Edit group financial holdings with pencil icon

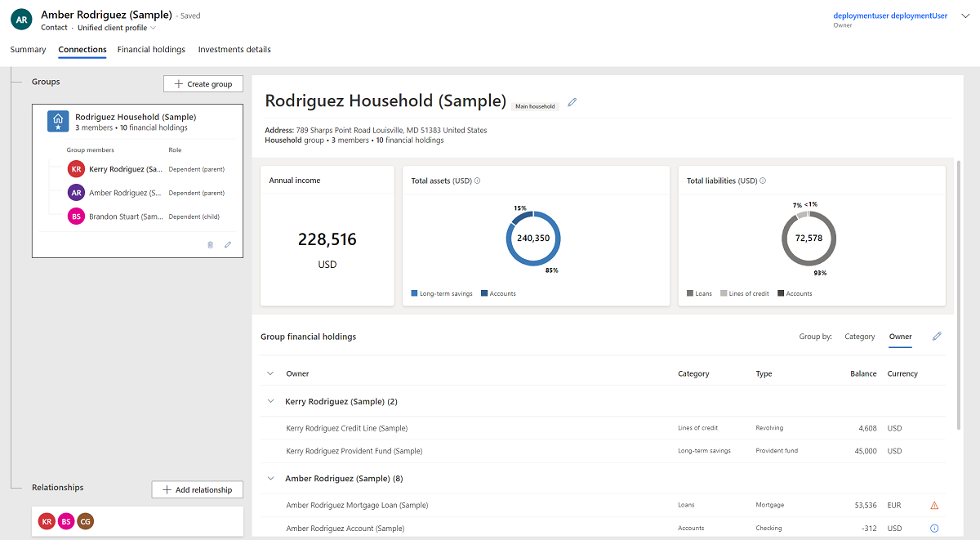[937, 337]
